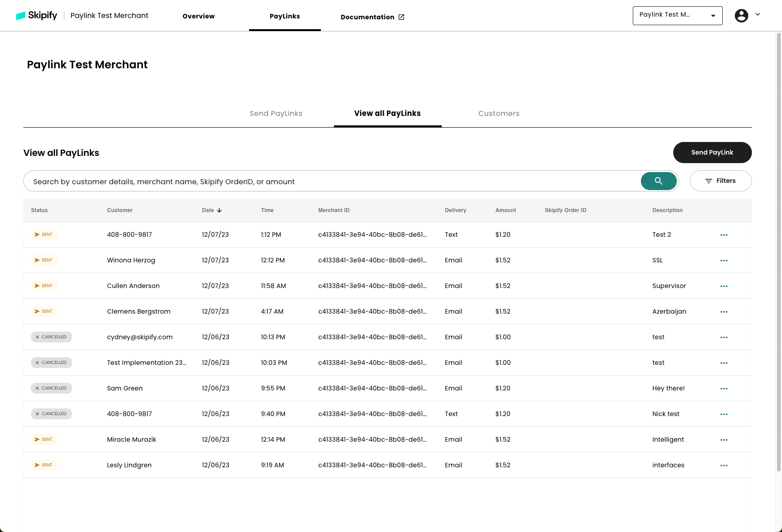Open the more options for Test Implementation row
782x532 pixels.
coord(724,363)
